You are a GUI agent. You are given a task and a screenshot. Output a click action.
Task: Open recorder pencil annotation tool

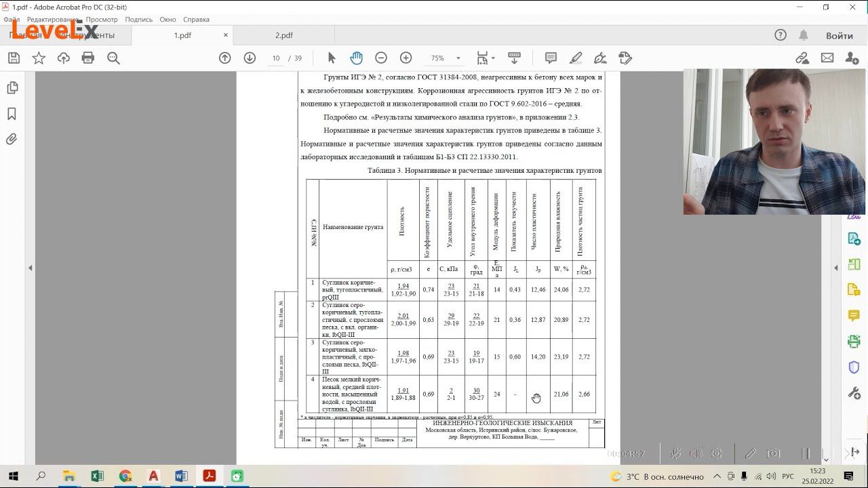750,453
